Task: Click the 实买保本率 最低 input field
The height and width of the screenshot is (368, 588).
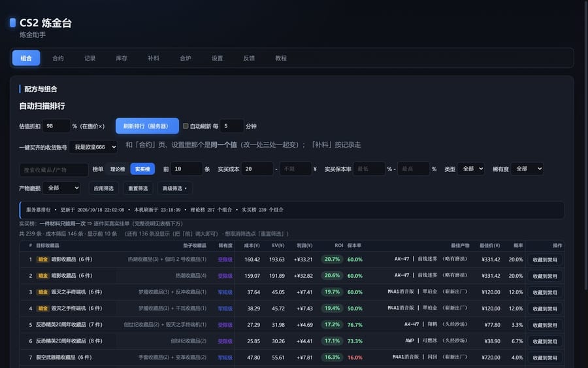Action: pos(369,169)
